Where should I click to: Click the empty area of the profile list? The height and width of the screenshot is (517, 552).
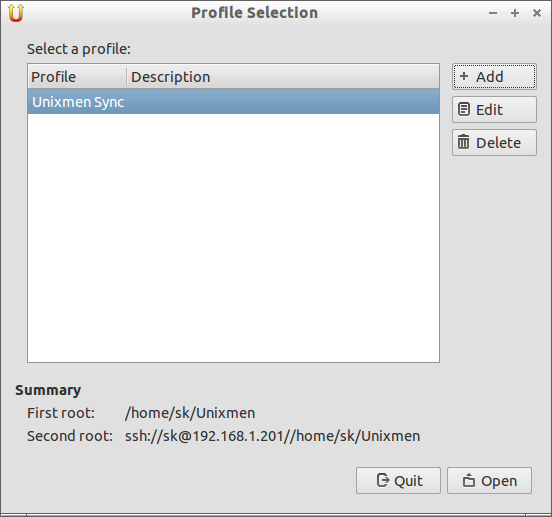233,238
